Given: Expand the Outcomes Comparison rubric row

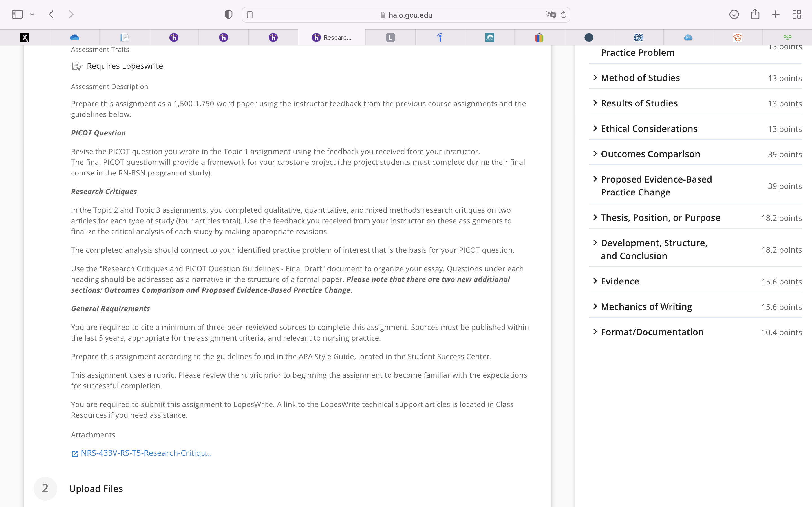Looking at the screenshot, I should [x=695, y=154].
